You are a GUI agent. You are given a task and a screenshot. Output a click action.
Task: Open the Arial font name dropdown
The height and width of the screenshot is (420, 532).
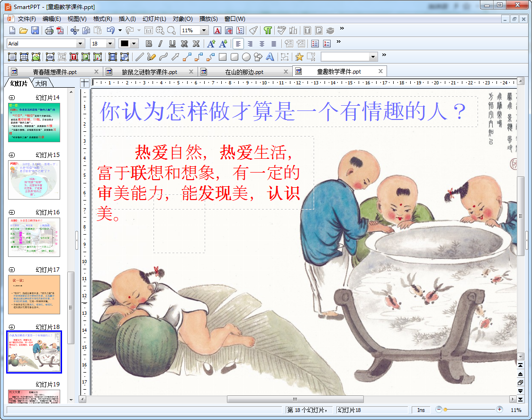pyautogui.click(x=81, y=44)
